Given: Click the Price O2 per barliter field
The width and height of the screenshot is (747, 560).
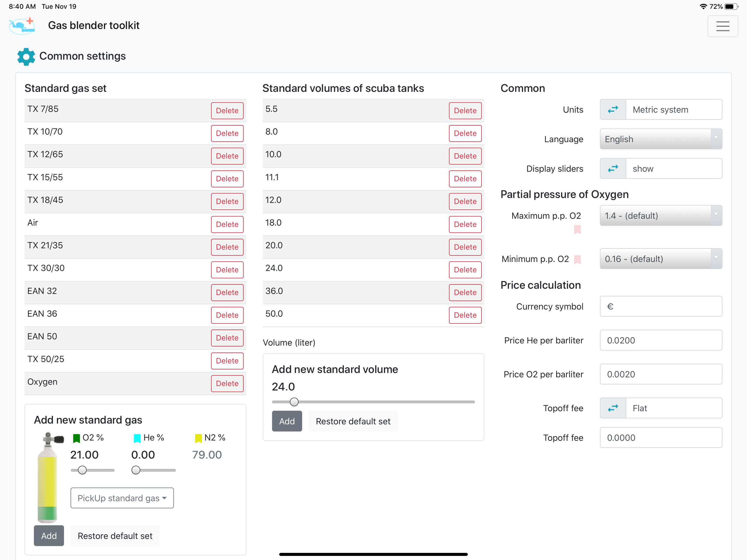Looking at the screenshot, I should [661, 374].
